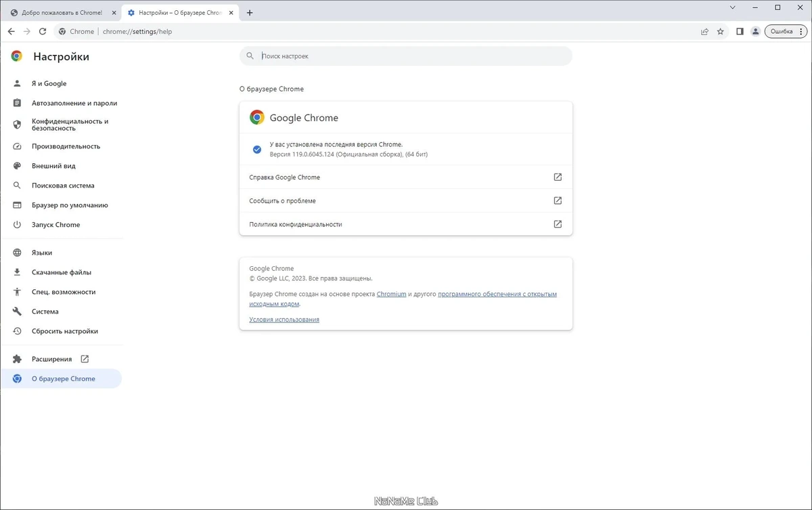Open the side panel icon

tap(740, 31)
